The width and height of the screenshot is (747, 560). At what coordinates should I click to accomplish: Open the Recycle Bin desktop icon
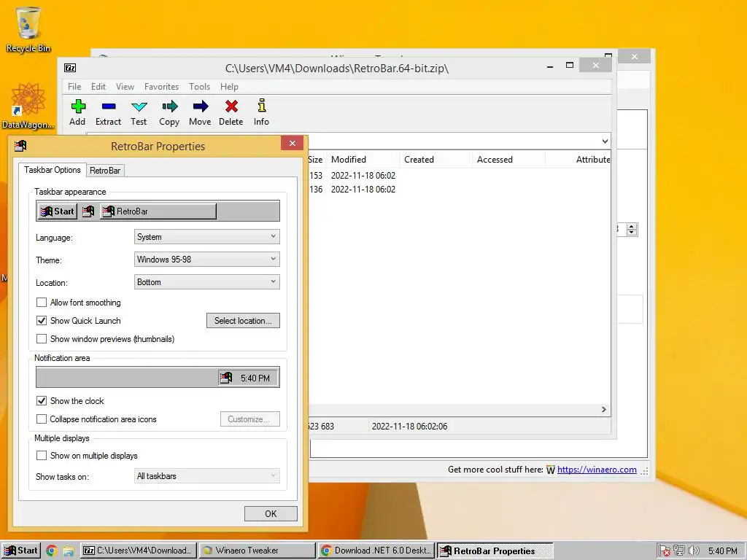click(28, 29)
